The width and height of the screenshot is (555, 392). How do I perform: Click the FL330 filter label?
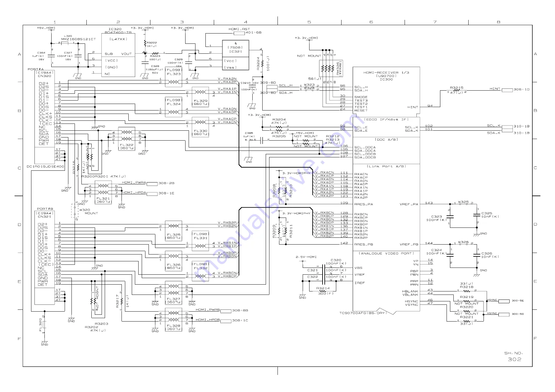200,131
